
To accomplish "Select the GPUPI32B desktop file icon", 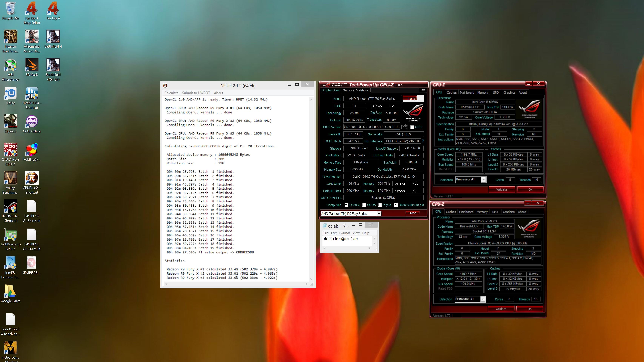I will point(32,265).
